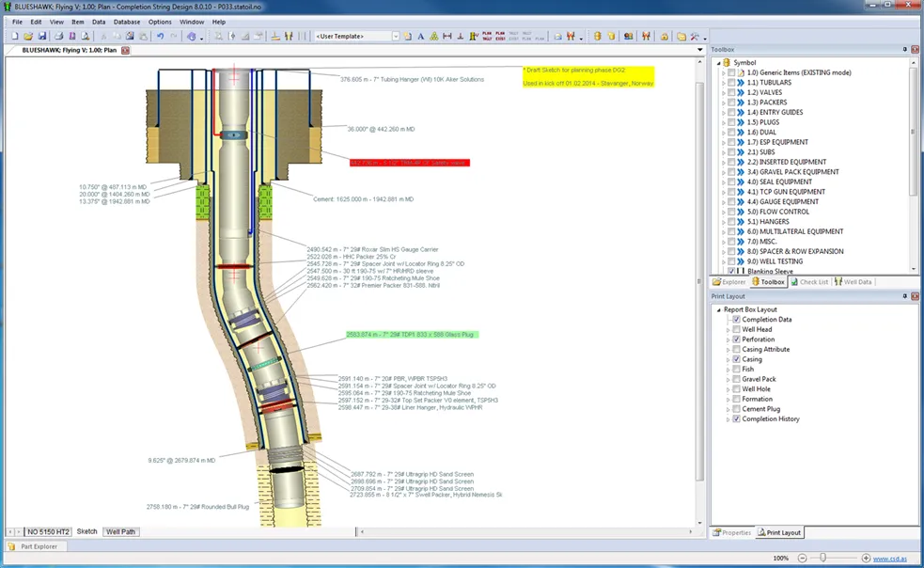Select the green Glass Plug label
This screenshot has width=924, height=568.
pos(412,335)
